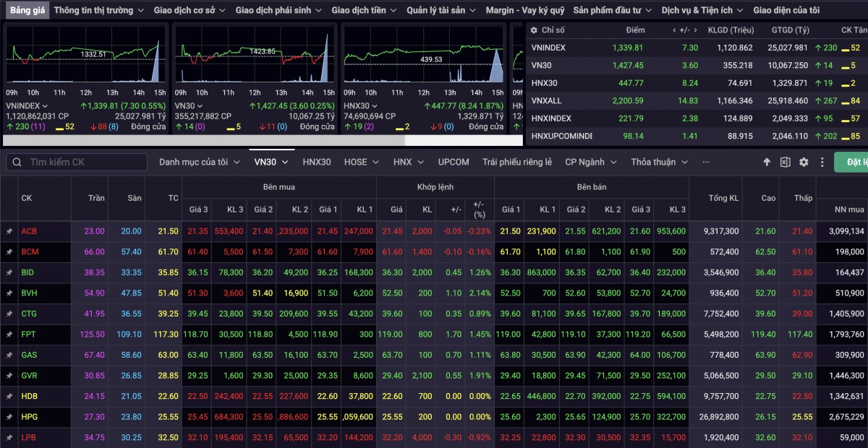Open the CP Ngành dropdown
The height and width of the screenshot is (448, 868).
[591, 163]
